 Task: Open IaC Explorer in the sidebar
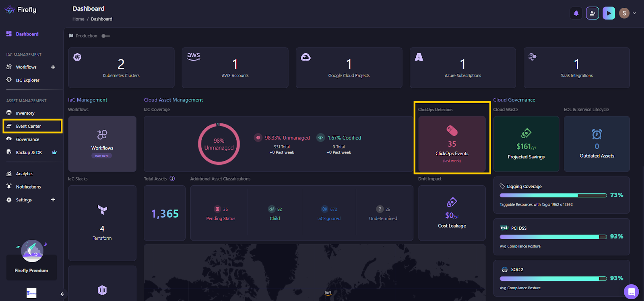[x=27, y=80]
